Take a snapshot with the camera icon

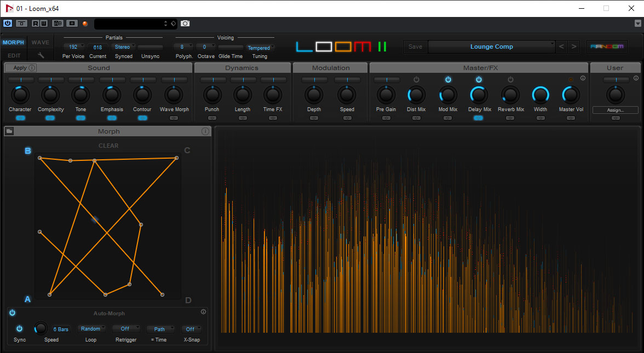pyautogui.click(x=185, y=24)
